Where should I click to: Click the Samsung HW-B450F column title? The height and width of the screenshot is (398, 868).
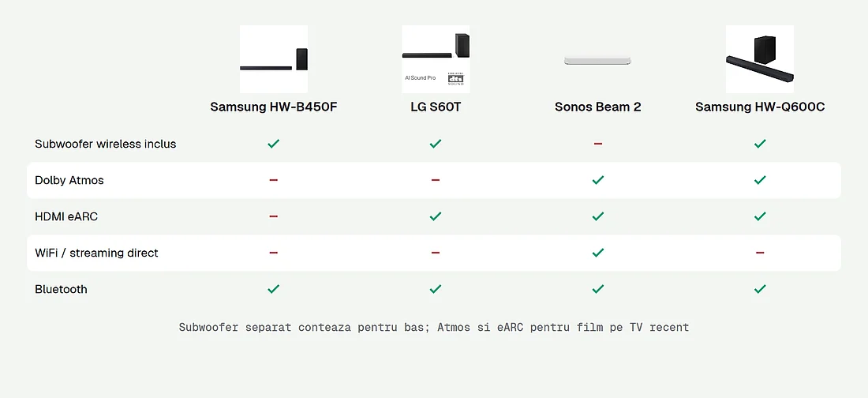click(x=274, y=107)
